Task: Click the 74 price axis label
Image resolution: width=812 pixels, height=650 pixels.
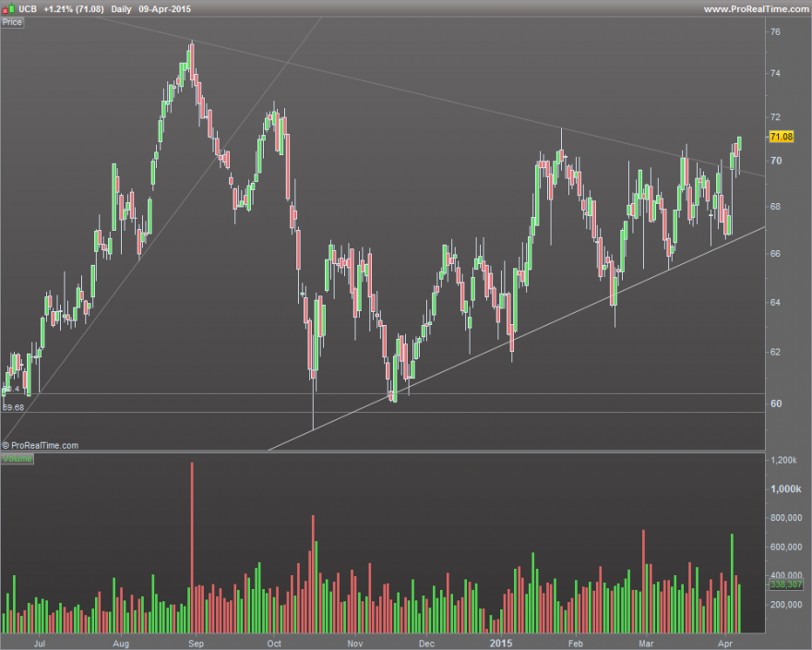Action: point(775,74)
